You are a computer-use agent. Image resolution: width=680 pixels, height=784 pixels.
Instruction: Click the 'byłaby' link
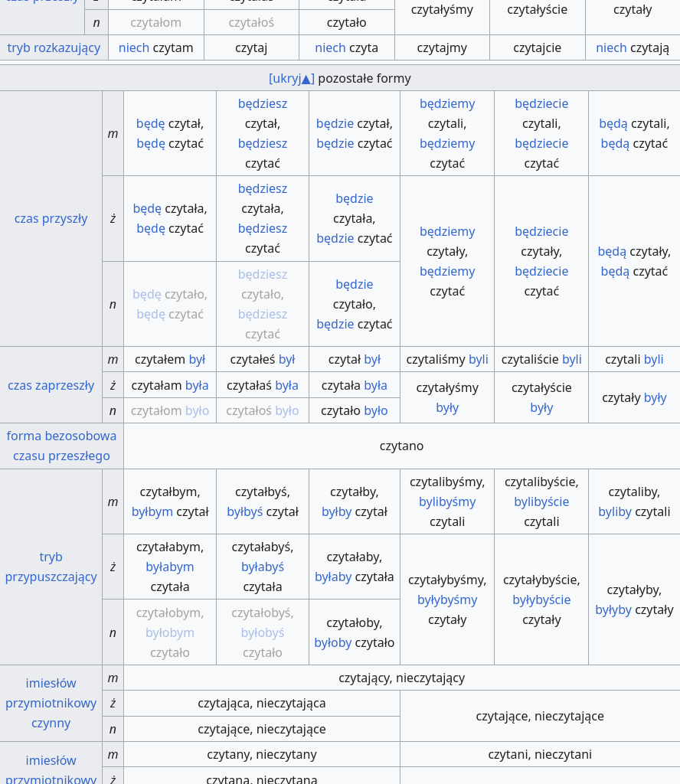(x=333, y=577)
